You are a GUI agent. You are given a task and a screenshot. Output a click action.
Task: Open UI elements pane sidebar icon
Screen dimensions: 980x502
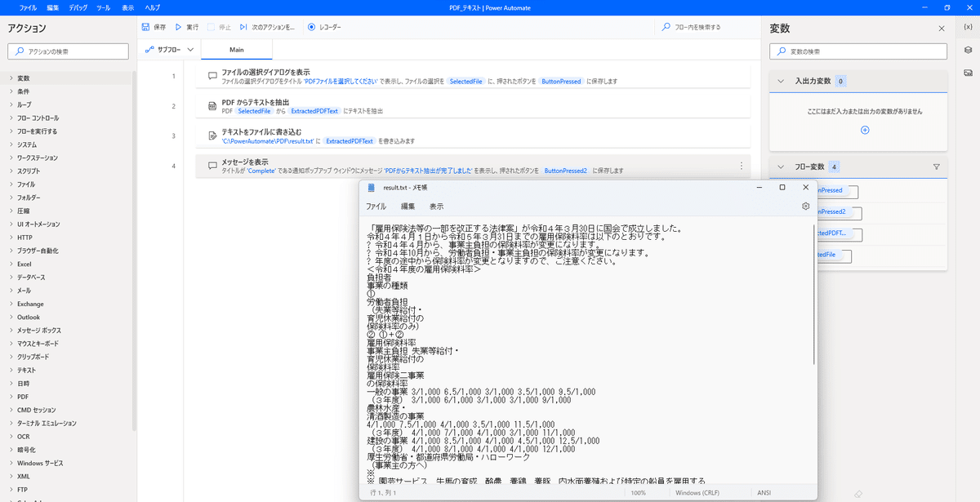click(968, 50)
